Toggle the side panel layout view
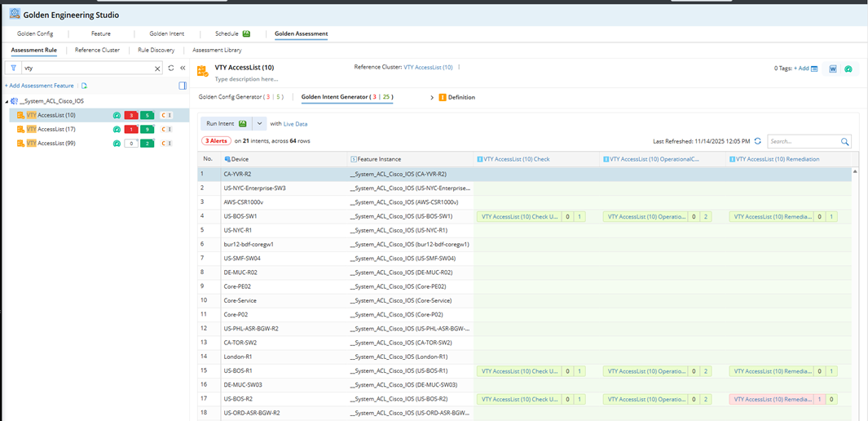Screen dimensions: 868x421 pyautogui.click(x=183, y=86)
